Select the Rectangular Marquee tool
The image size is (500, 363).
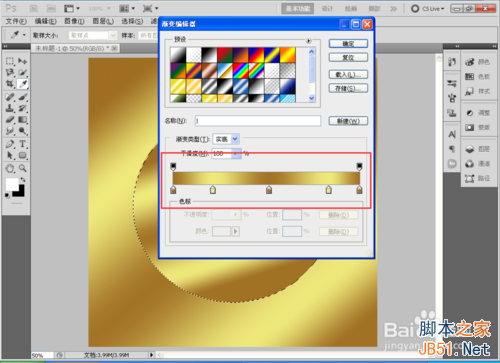click(x=10, y=61)
